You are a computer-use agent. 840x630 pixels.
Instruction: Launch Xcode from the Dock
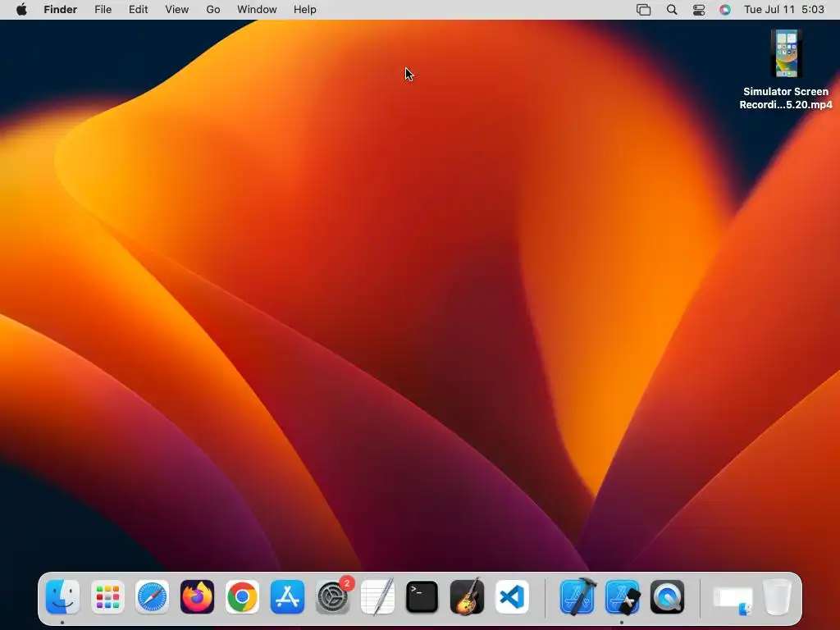tap(577, 596)
